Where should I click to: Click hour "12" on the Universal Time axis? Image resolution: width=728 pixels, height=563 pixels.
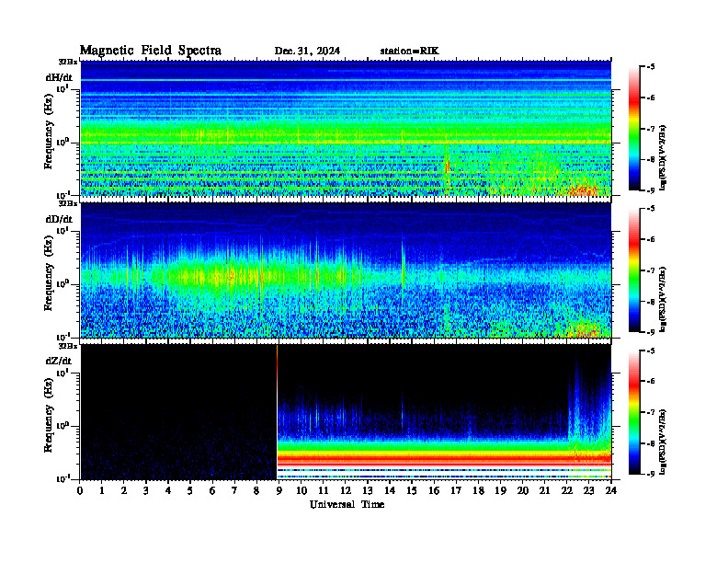coord(346,491)
